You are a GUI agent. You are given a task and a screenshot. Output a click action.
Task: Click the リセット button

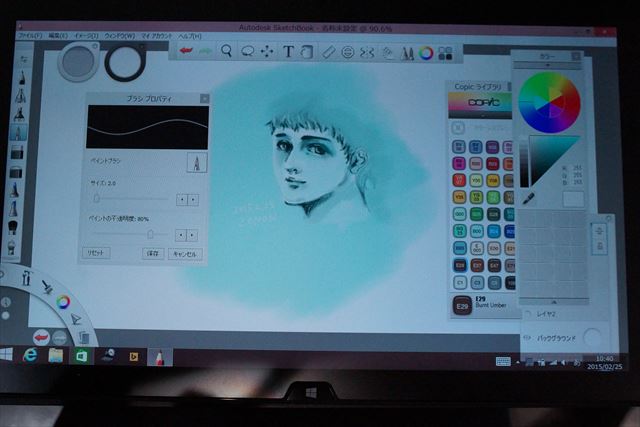pyautogui.click(x=96, y=253)
